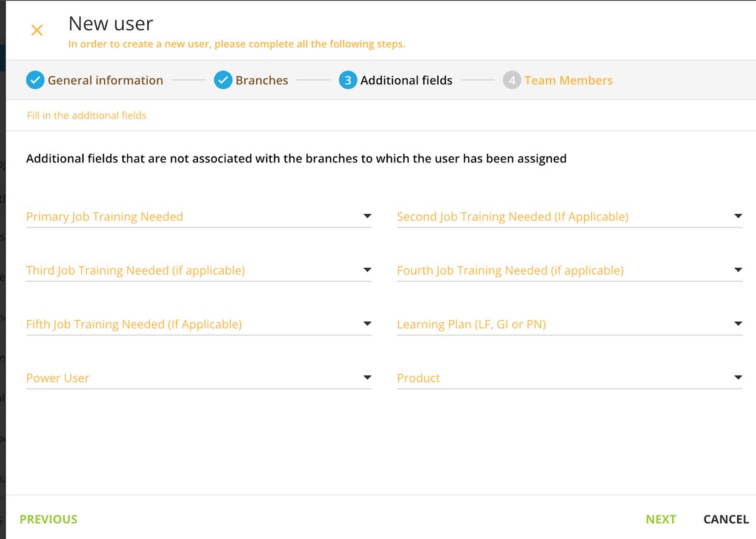Click the checkmark icon on General information step
This screenshot has height=539, width=756.
[35, 79]
